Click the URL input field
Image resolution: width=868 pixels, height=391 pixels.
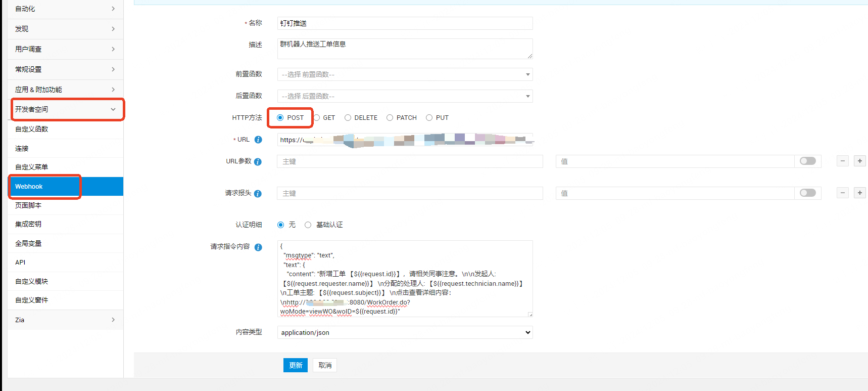[x=405, y=140]
